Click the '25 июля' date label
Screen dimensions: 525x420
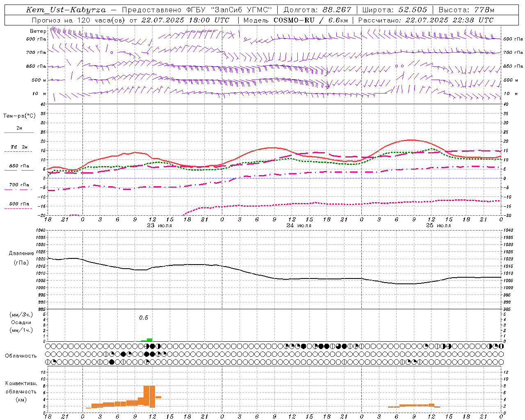point(438,226)
